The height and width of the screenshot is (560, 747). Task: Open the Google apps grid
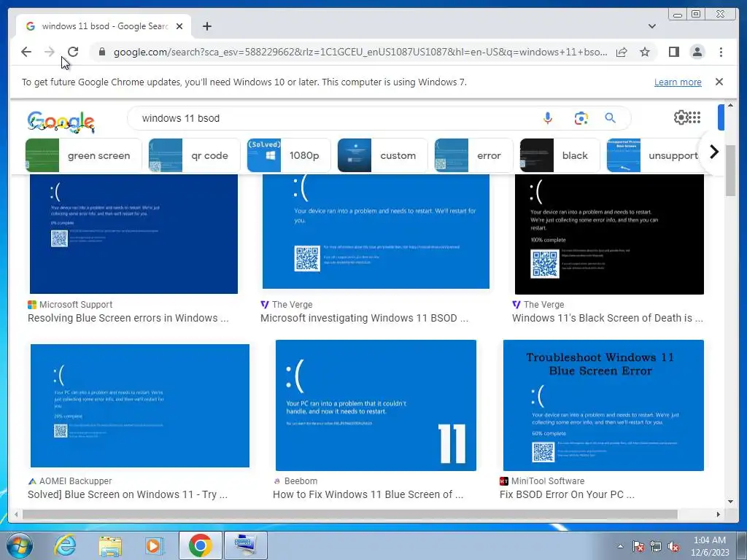694,117
